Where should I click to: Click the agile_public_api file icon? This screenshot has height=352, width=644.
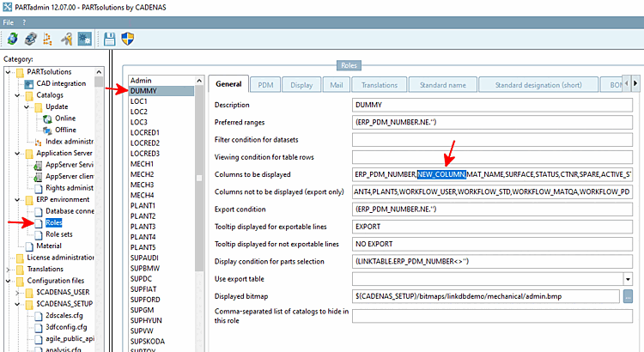point(39,339)
